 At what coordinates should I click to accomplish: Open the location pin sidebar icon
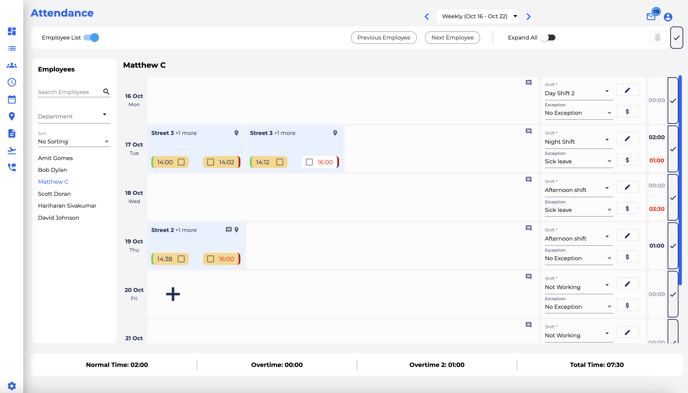(12, 116)
